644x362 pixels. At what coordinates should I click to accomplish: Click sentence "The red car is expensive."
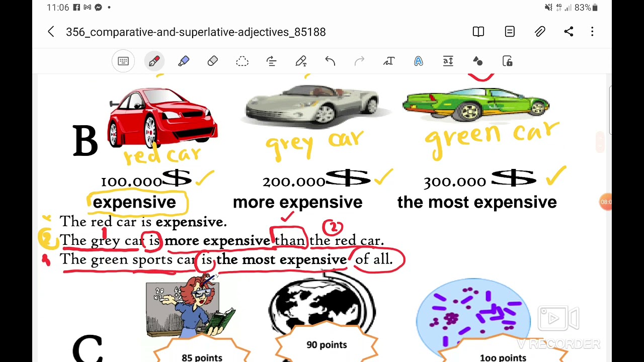tap(143, 222)
